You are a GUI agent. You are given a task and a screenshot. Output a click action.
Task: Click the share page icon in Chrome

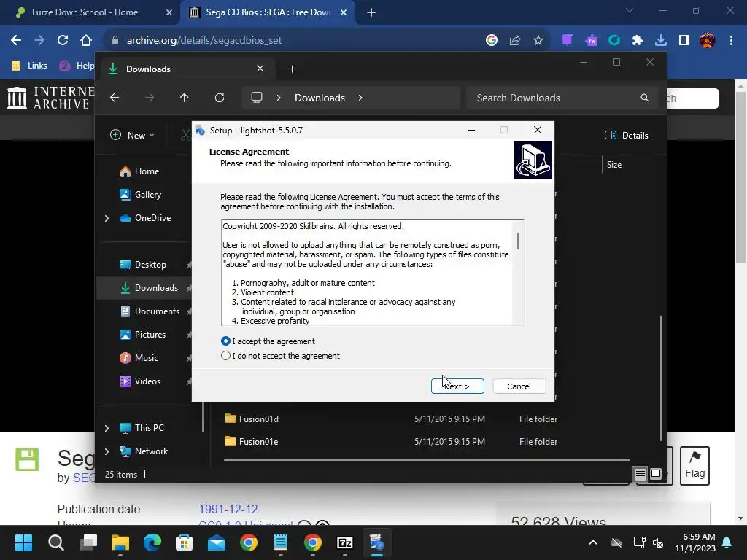tap(515, 40)
